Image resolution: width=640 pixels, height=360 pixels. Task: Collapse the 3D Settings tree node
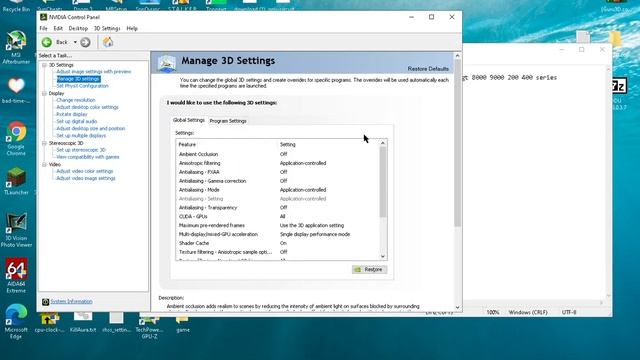pyautogui.click(x=44, y=65)
